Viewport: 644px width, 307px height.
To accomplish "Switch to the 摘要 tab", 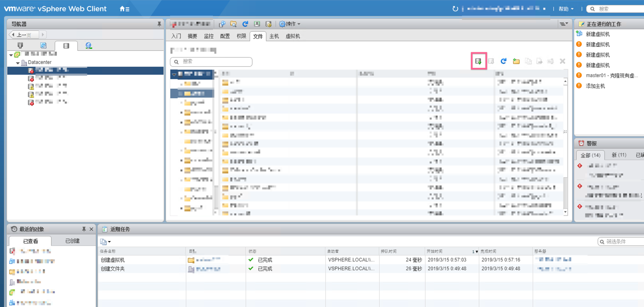I will 192,36.
